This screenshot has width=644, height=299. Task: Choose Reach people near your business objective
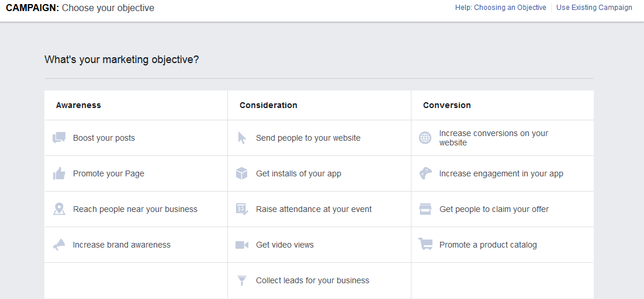pyautogui.click(x=135, y=209)
